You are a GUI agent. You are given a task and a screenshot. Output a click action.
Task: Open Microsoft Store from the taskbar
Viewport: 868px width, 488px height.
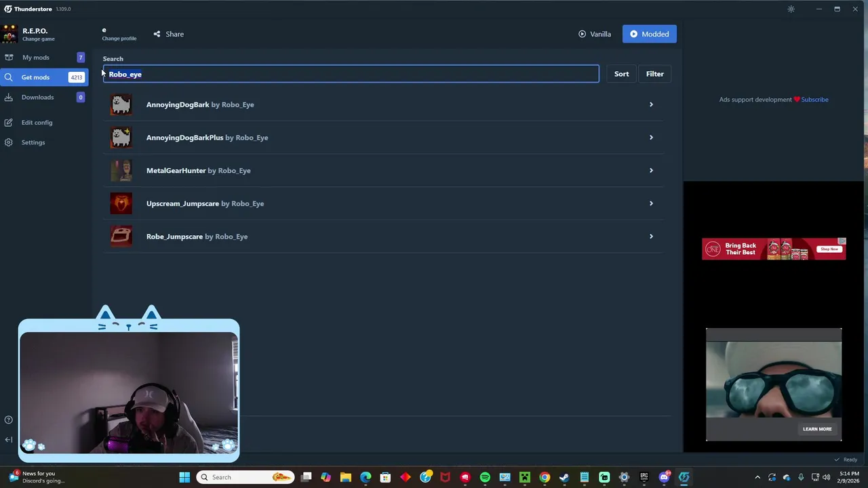385,477
